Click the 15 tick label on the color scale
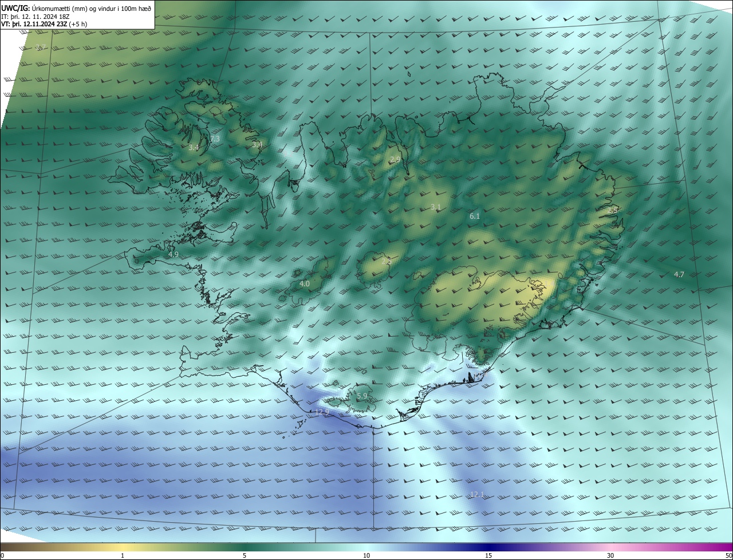 [488, 555]
